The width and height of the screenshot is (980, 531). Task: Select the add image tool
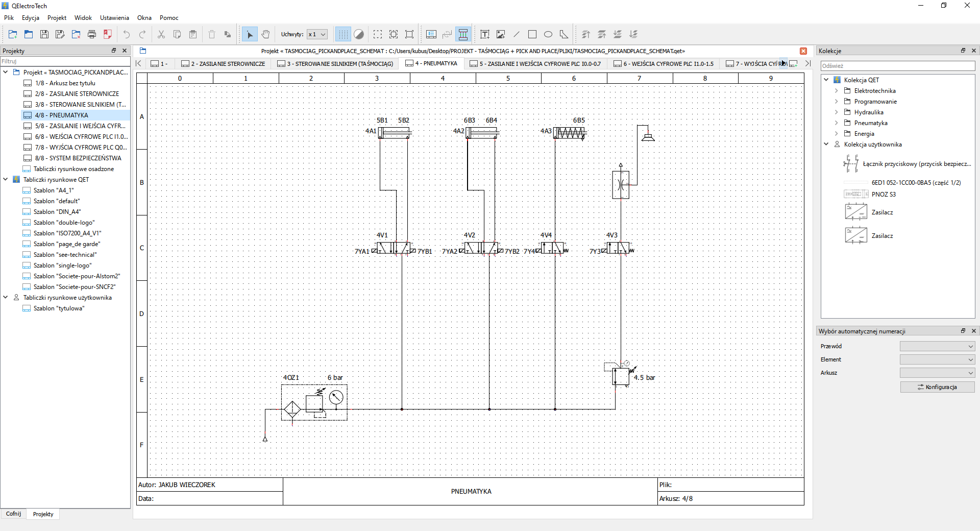point(501,34)
